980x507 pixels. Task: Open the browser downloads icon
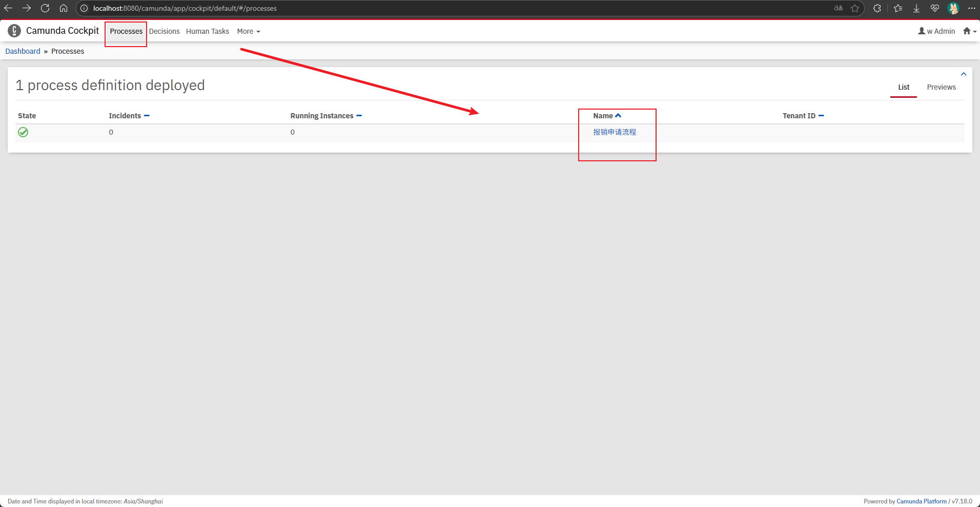point(916,8)
